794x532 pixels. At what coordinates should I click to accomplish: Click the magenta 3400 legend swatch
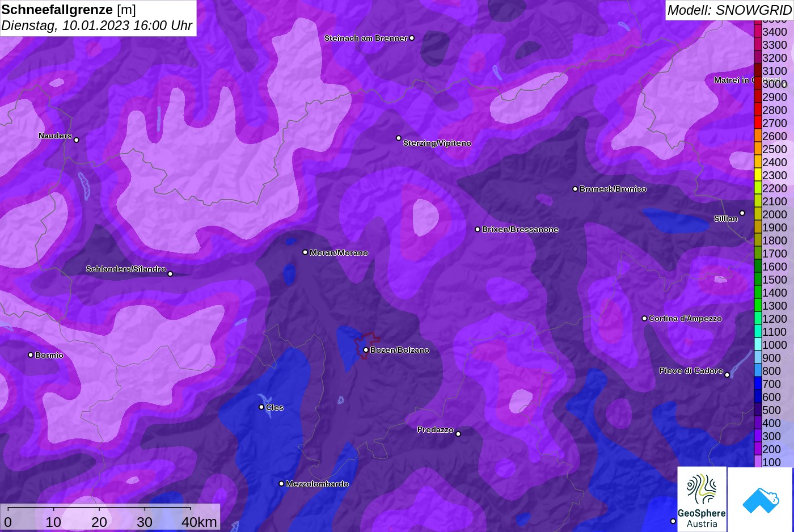tap(758, 31)
